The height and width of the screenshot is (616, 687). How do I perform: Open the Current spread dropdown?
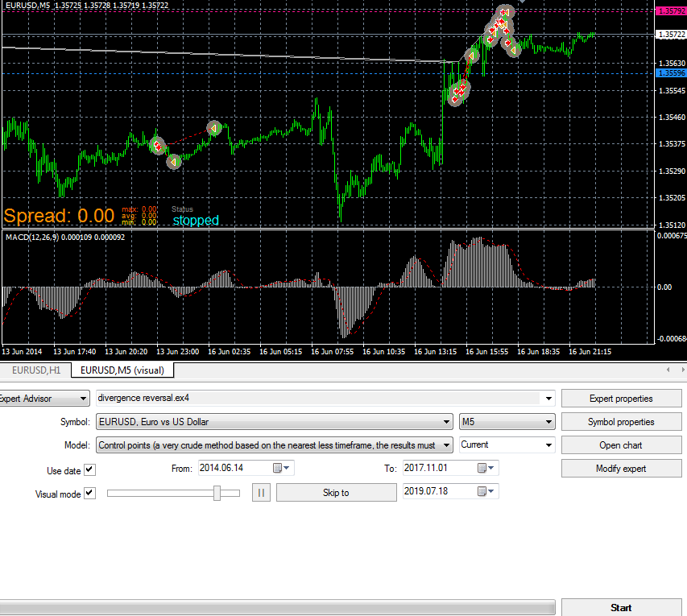[x=507, y=444]
